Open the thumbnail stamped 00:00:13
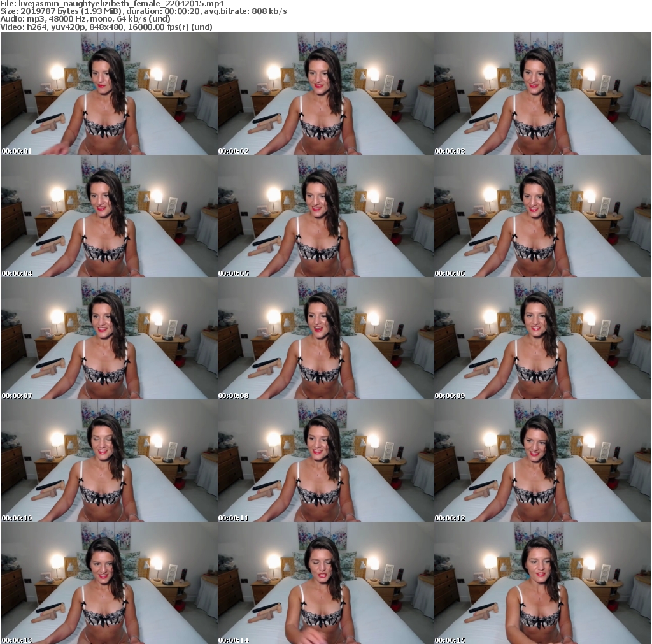This screenshot has height=644, width=652. 109,583
